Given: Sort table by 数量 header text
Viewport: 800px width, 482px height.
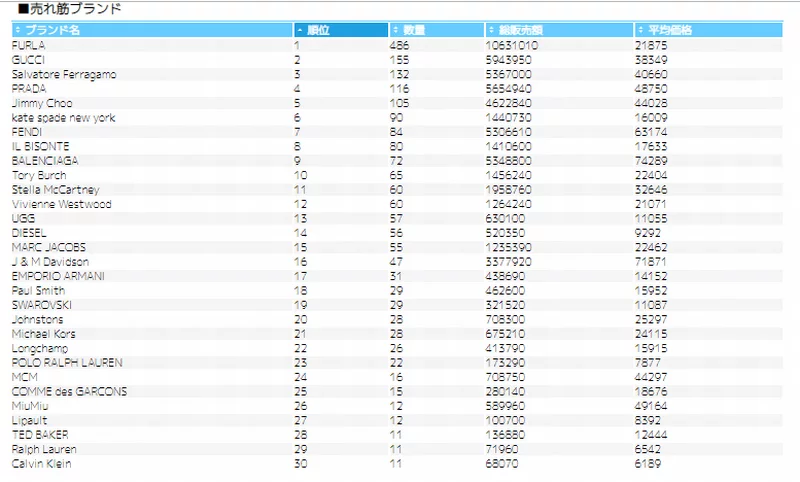Looking at the screenshot, I should [414, 30].
